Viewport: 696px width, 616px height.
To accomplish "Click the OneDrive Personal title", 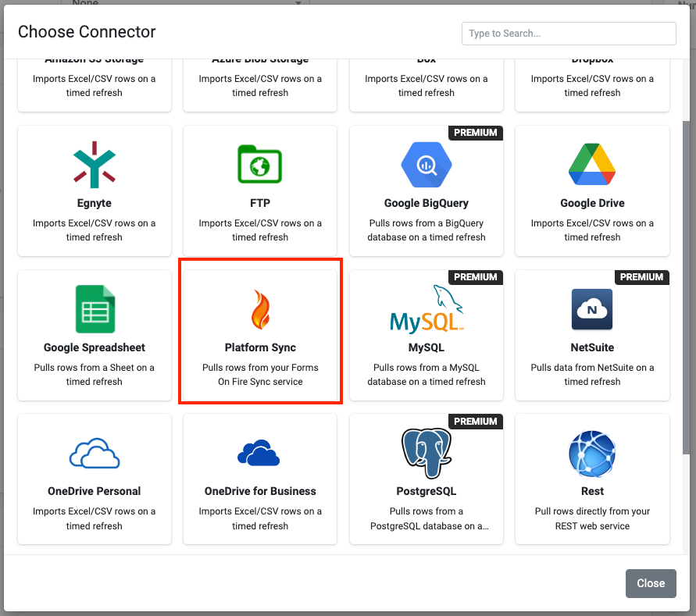I will pyautogui.click(x=94, y=491).
